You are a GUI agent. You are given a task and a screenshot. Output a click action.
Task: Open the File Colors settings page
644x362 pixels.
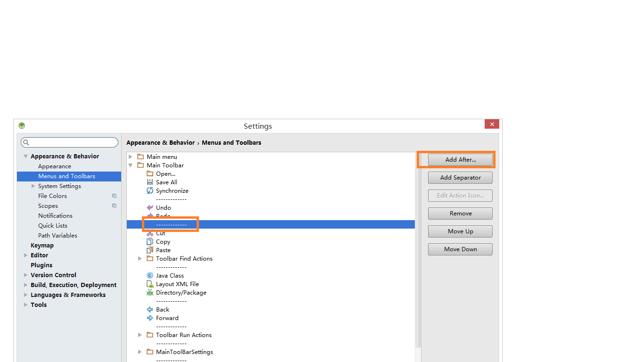pyautogui.click(x=52, y=196)
